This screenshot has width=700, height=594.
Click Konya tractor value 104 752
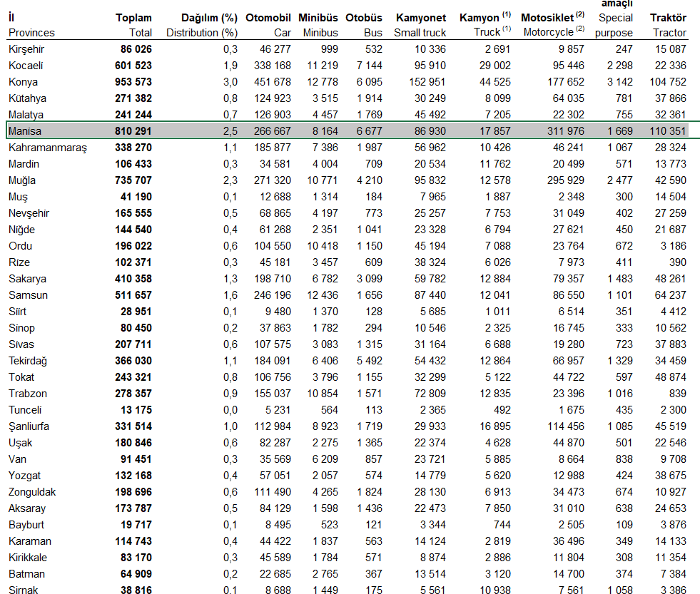tap(668, 82)
